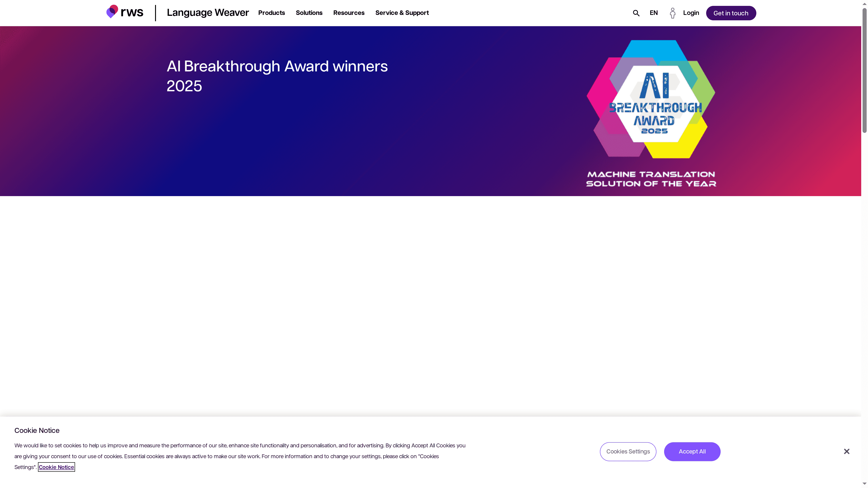Click the Get in touch button
This screenshot has height=488, width=868.
731,13
